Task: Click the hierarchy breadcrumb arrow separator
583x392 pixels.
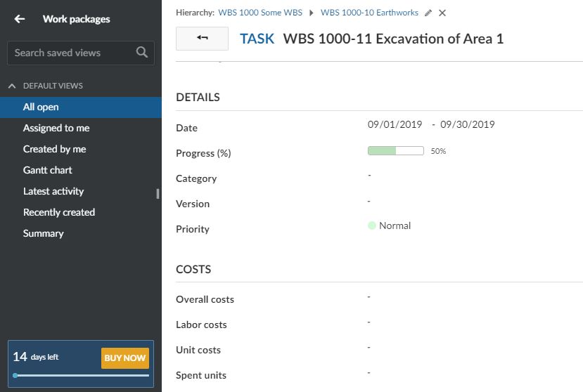Action: pyautogui.click(x=312, y=13)
